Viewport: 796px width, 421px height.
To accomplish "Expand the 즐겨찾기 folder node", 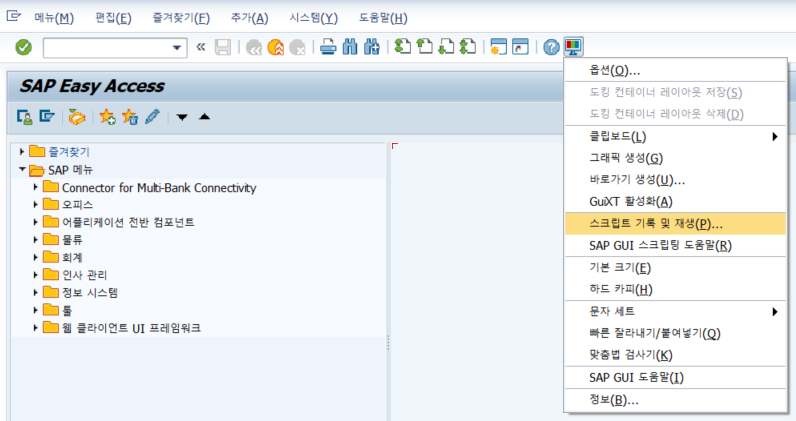I will [x=21, y=151].
